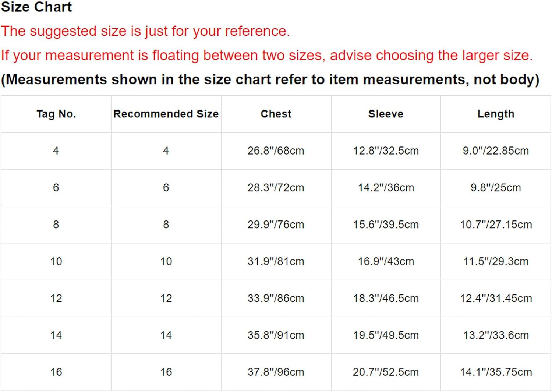
Task: Click chest value 33.9"/86cm
Action: [276, 298]
